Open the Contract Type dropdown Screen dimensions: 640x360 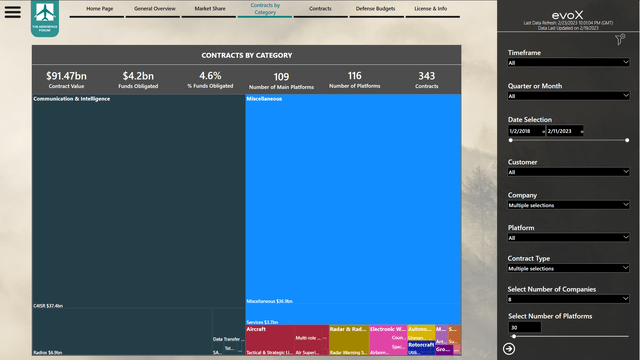[x=568, y=269]
